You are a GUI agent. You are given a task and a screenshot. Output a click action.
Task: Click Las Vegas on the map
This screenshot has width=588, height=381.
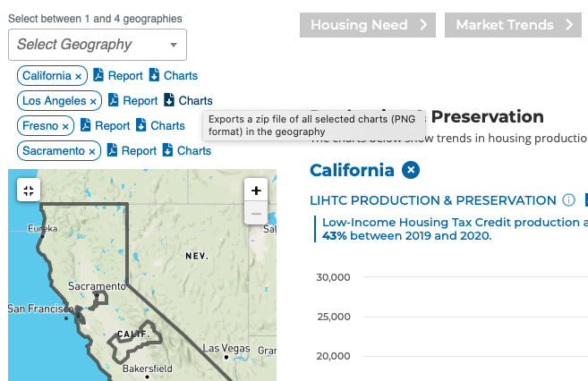click(x=226, y=349)
